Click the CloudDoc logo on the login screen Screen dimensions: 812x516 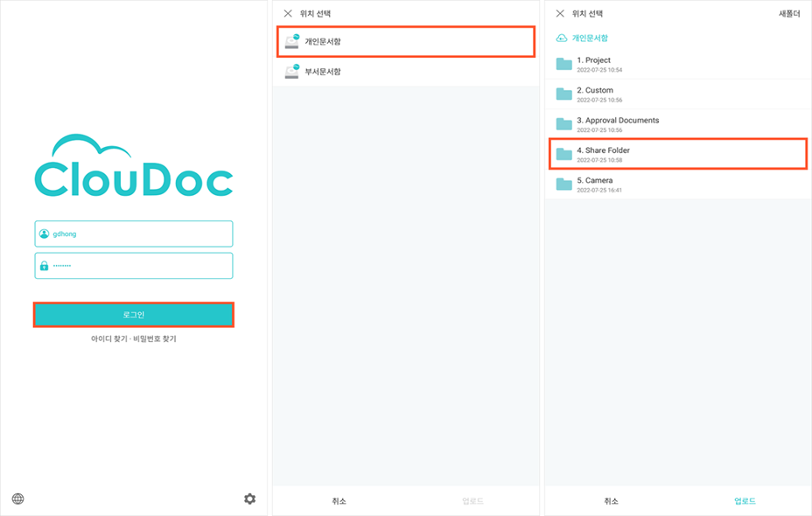pos(134,165)
